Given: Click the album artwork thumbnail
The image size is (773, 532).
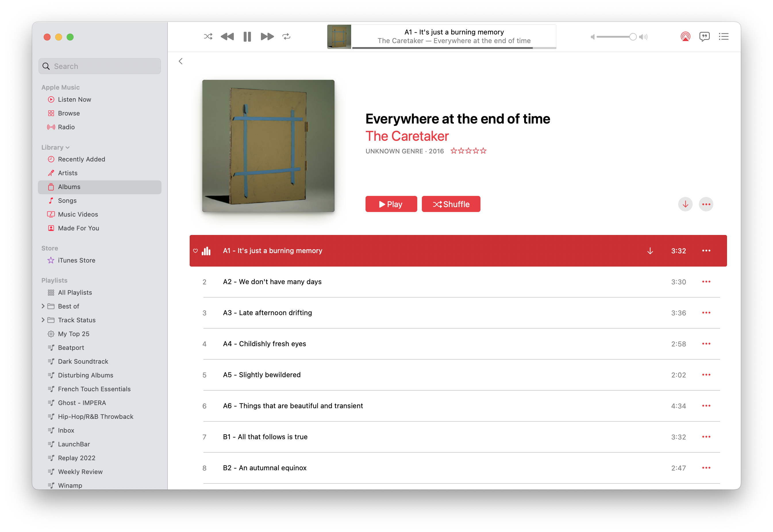Looking at the screenshot, I should tap(339, 36).
